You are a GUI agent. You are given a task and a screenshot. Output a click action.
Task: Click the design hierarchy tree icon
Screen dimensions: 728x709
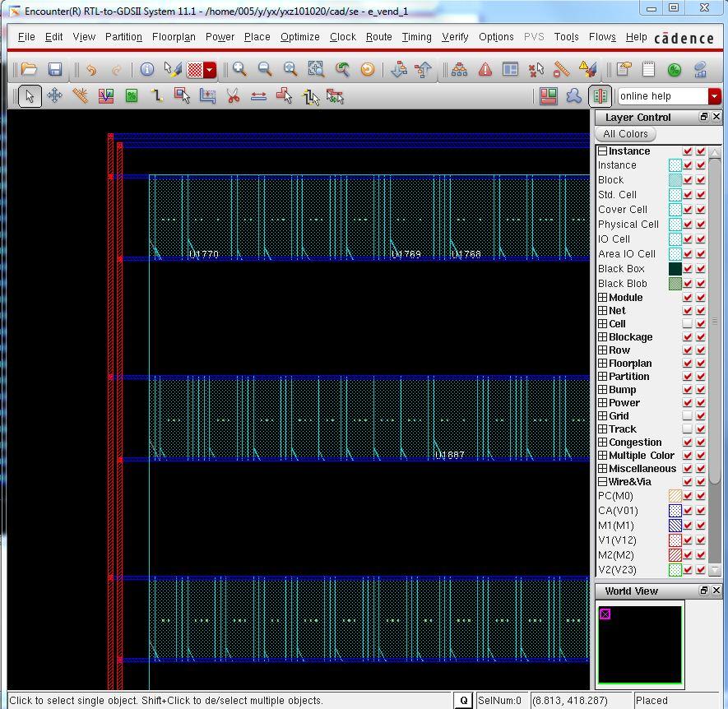pyautogui.click(x=459, y=70)
